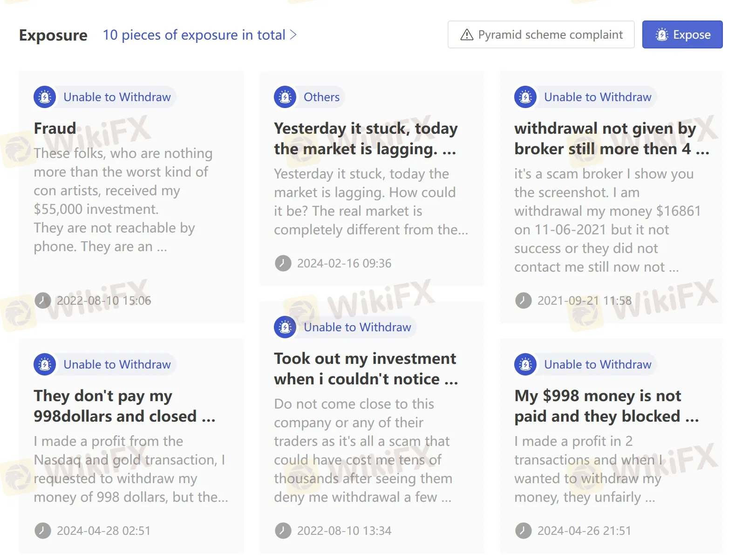Click alarm icon on Fraud card
The width and height of the screenshot is (735, 560).
coord(45,97)
